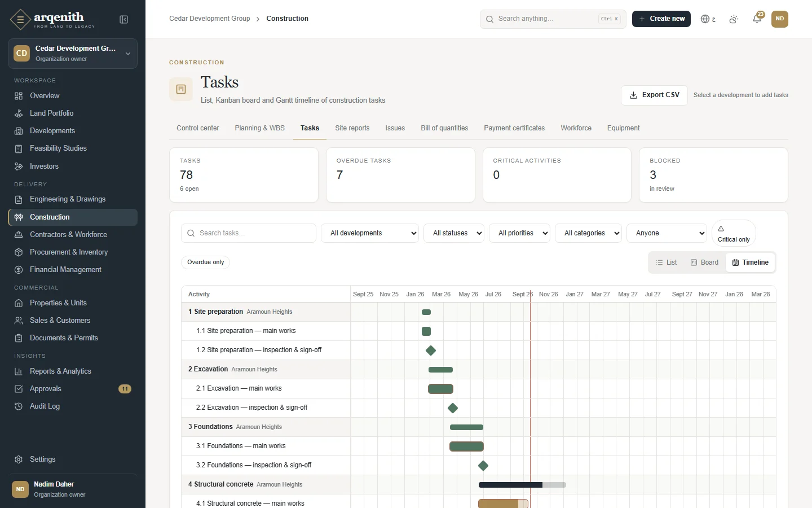Click the Developments building icon
The image size is (812, 508).
click(19, 131)
